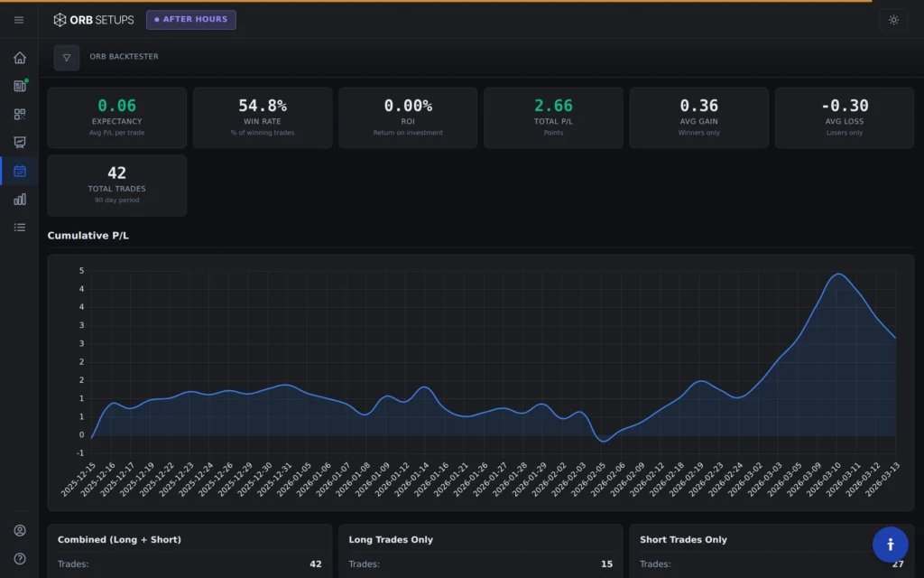The width and height of the screenshot is (924, 578).
Task: Select the Avg Gain 0.36 card
Action: (699, 117)
